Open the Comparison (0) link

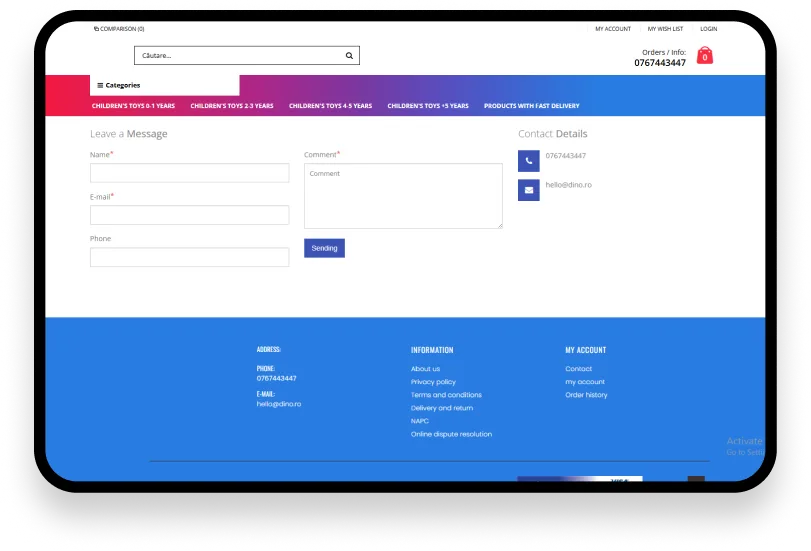click(x=119, y=29)
